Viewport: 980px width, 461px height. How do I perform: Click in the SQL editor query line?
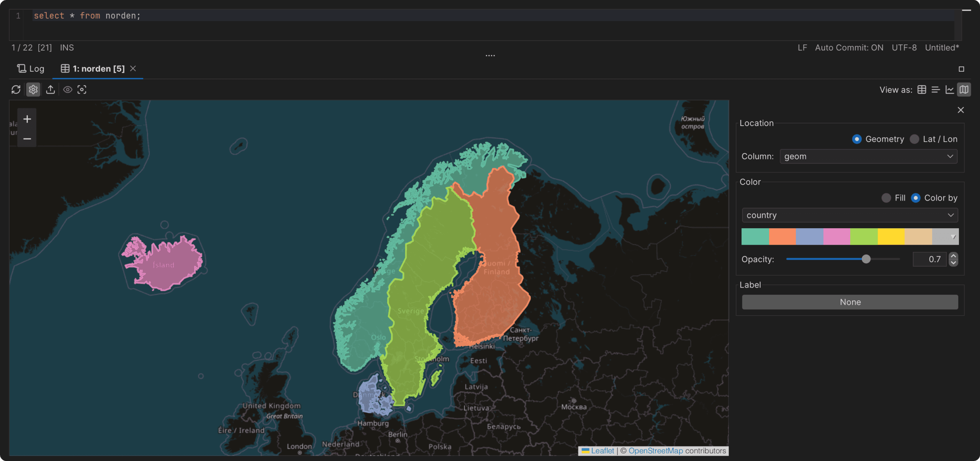(494, 16)
